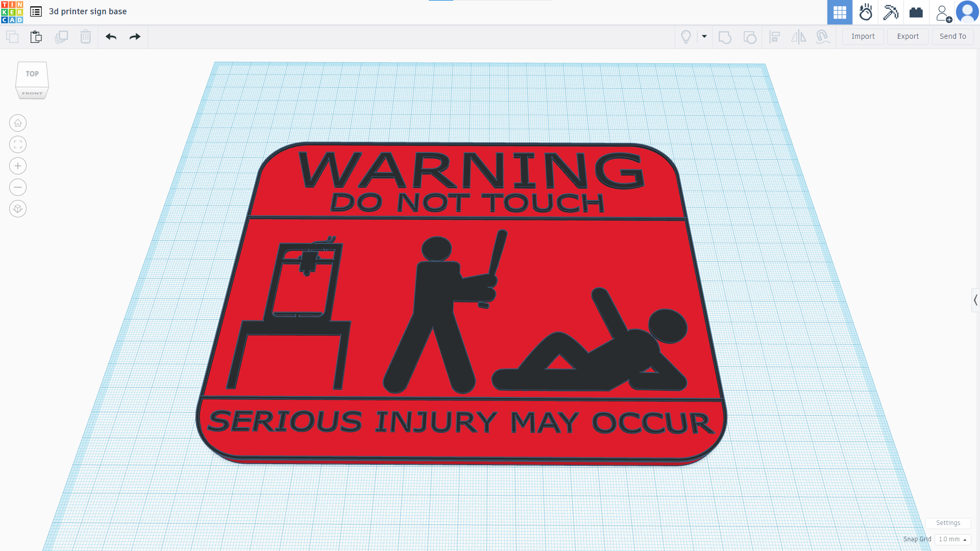This screenshot has height=551, width=980.
Task: Undo the last action
Action: pyautogui.click(x=111, y=37)
